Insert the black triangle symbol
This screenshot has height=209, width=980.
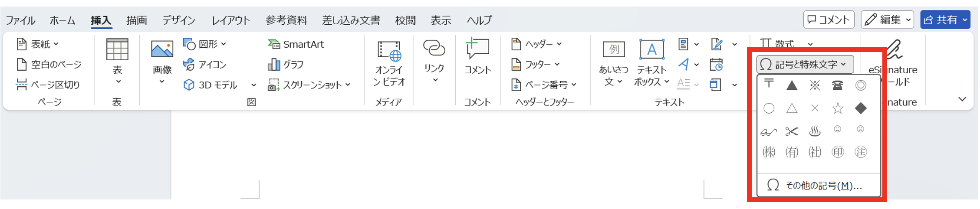pyautogui.click(x=792, y=85)
